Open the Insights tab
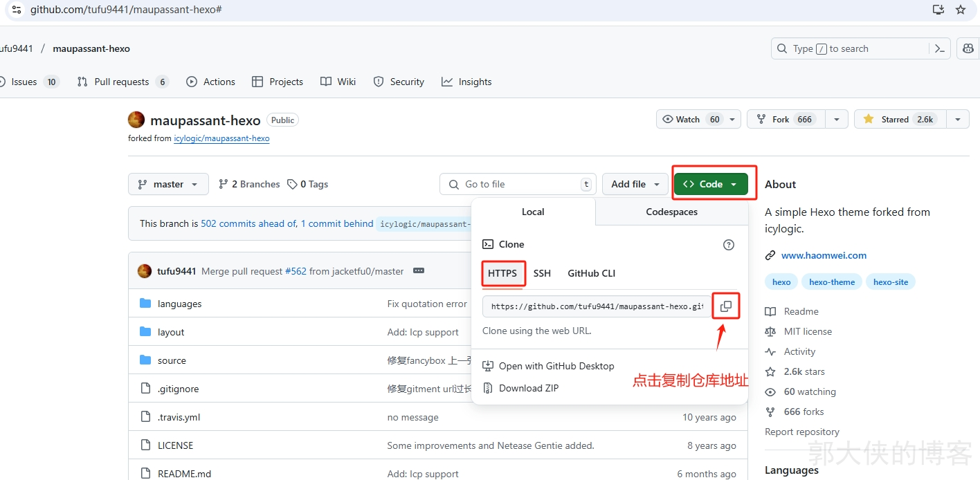980x480 pixels. [x=467, y=82]
